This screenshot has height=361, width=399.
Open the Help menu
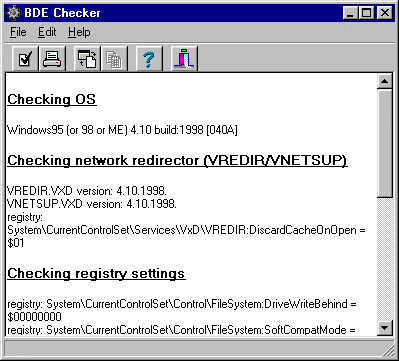coord(79,32)
